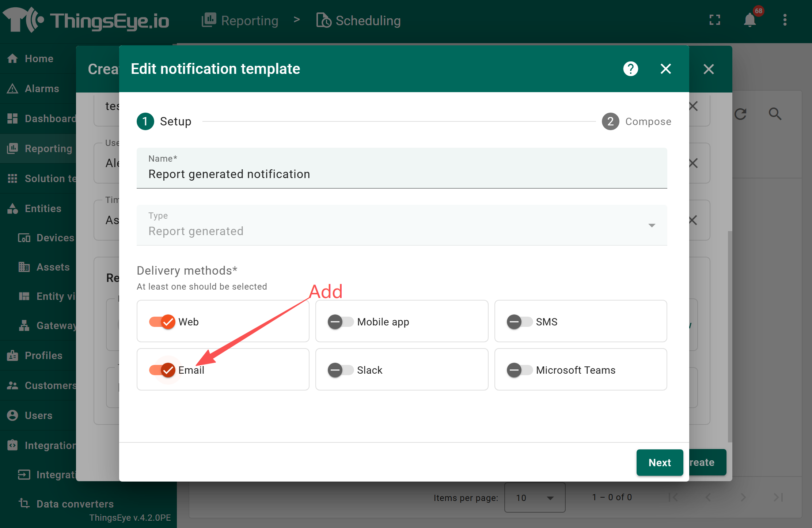Enable the SMS delivery method
The image size is (812, 528).
click(519, 322)
